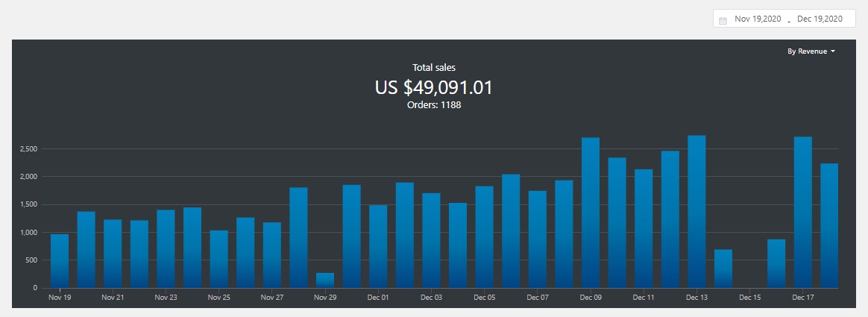
Task: Click the Dec 13 peak bar
Action: coord(696,211)
